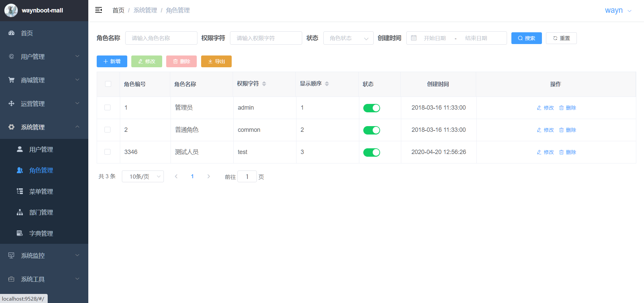Viewport: 644px width, 303px height.
Task: Click the calendar icon in 创建时间 field
Action: coord(414,38)
